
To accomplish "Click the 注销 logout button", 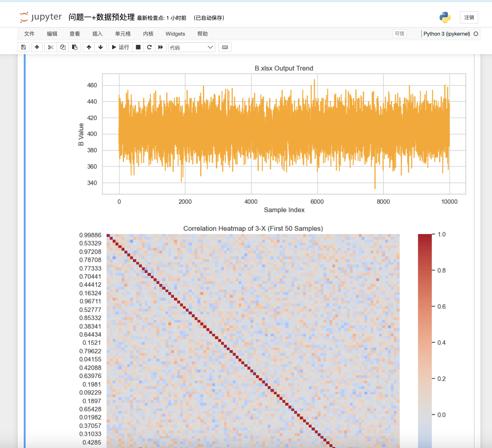I will (x=469, y=17).
